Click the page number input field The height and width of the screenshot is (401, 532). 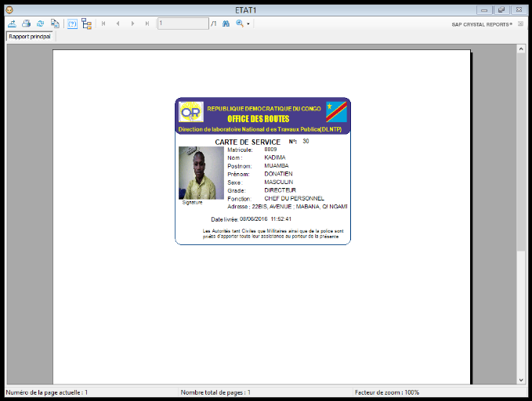(x=183, y=23)
